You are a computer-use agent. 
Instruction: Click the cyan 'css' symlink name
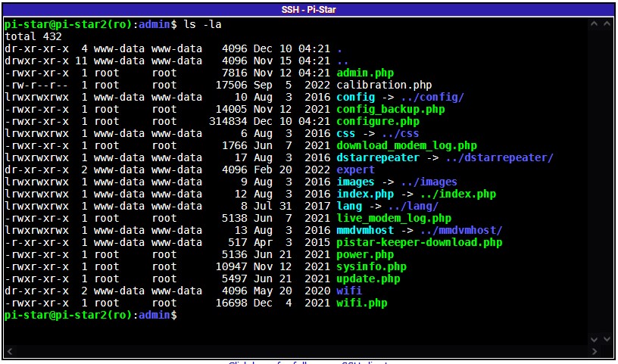click(x=346, y=133)
